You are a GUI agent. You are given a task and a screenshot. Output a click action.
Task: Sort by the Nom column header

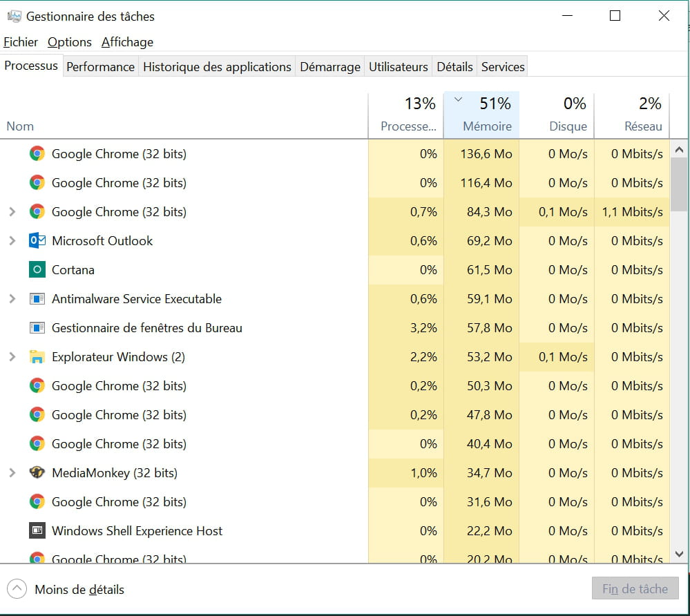coord(184,115)
